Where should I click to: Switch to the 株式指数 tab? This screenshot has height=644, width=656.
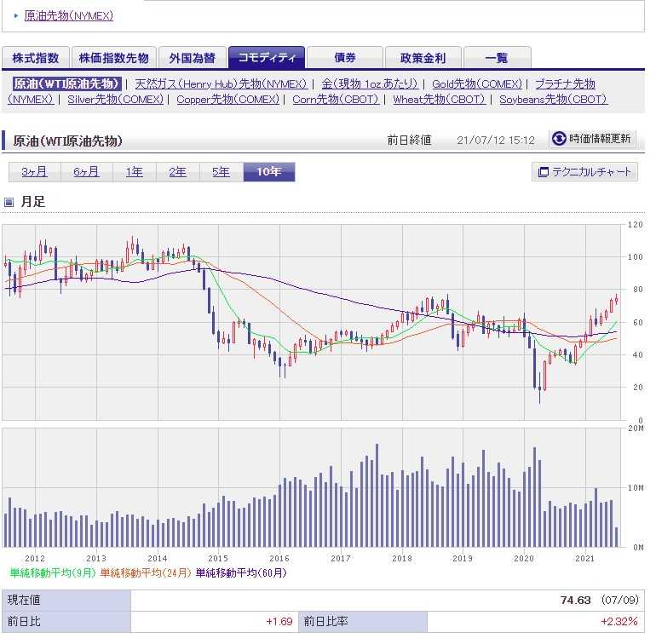[x=36, y=58]
